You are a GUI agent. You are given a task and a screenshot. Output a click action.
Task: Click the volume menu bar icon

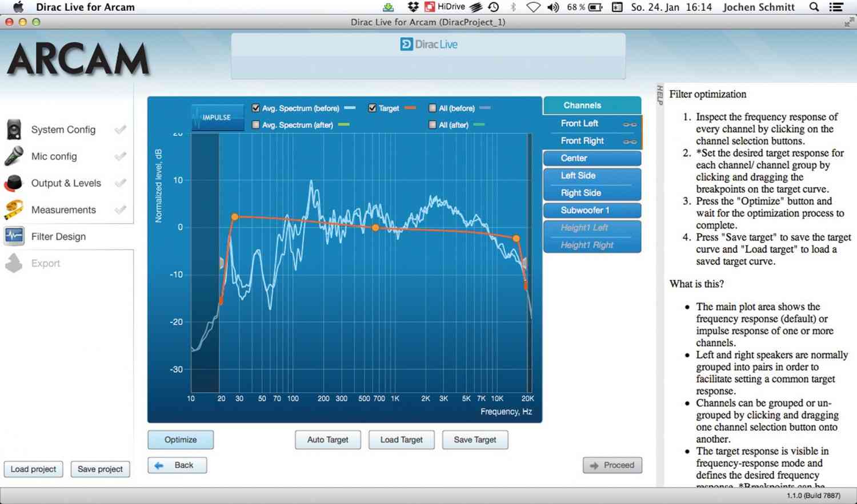point(553,7)
